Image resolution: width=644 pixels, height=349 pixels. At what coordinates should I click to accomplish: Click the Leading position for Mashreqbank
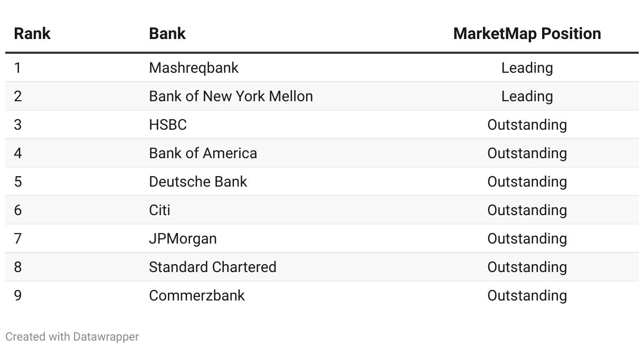click(x=527, y=68)
